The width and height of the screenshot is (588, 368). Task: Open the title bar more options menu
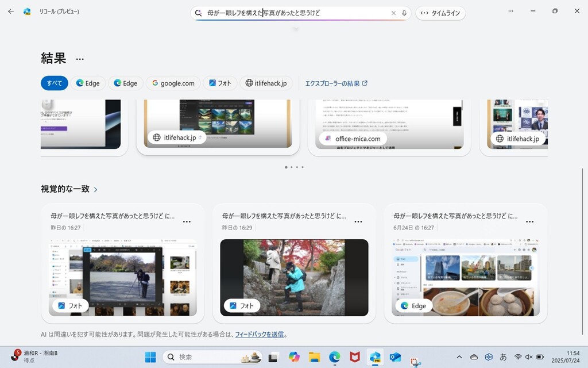tap(510, 11)
